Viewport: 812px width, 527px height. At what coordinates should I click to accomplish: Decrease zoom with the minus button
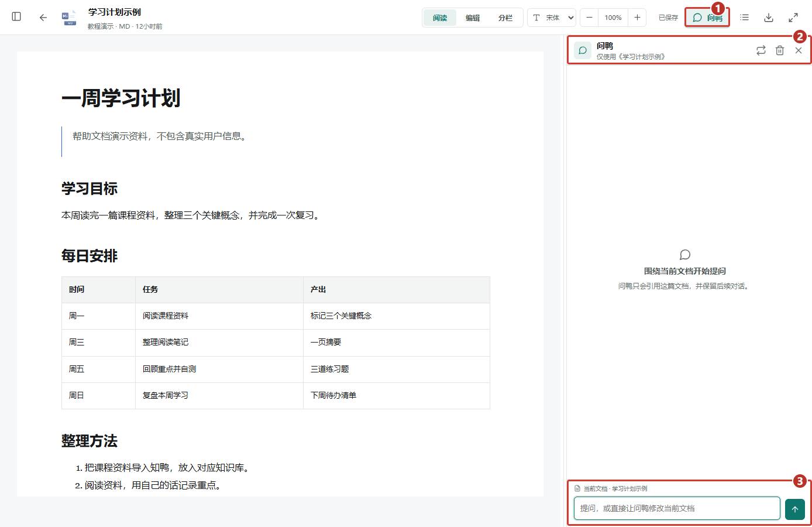pos(589,18)
